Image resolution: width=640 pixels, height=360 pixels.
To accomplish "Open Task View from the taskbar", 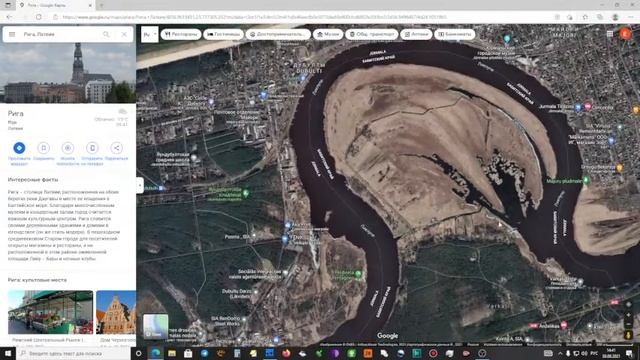I will [139, 353].
